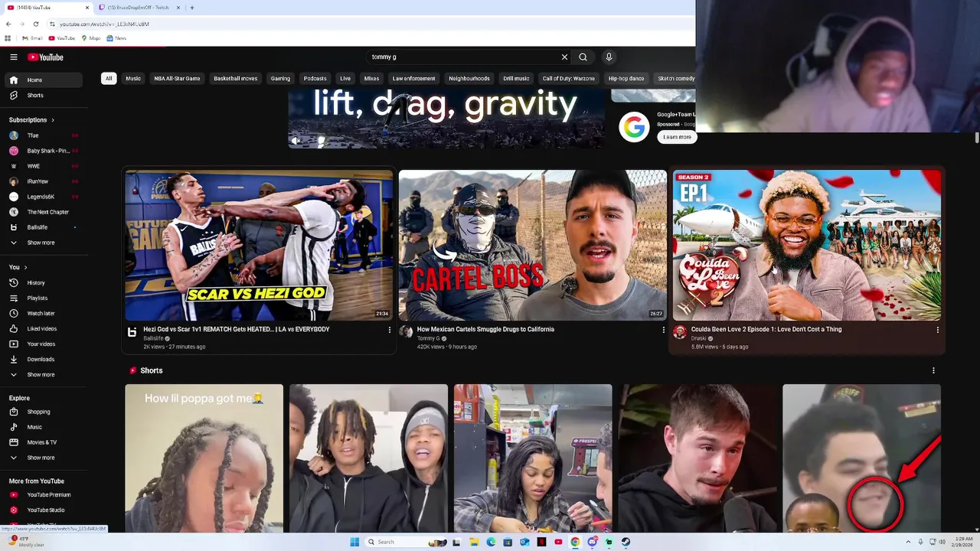Open Steam from the taskbar

[626, 542]
